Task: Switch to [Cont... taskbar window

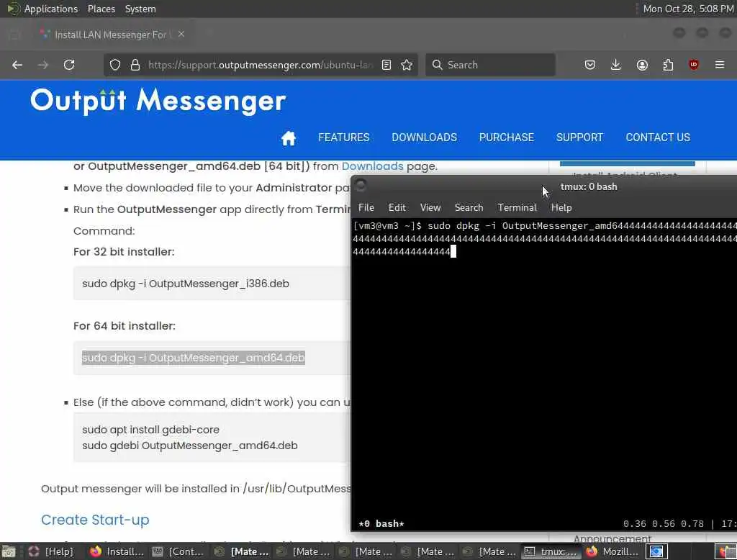Action: [178, 551]
